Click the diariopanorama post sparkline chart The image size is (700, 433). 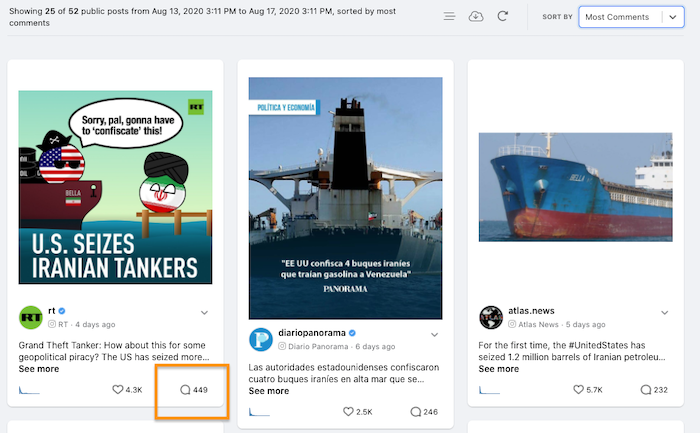point(259,412)
